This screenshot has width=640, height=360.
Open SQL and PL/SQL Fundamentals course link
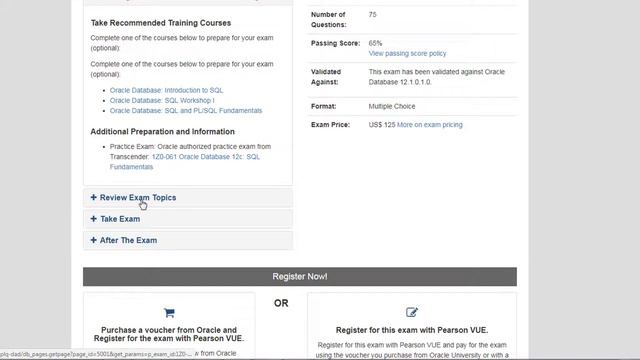[186, 111]
